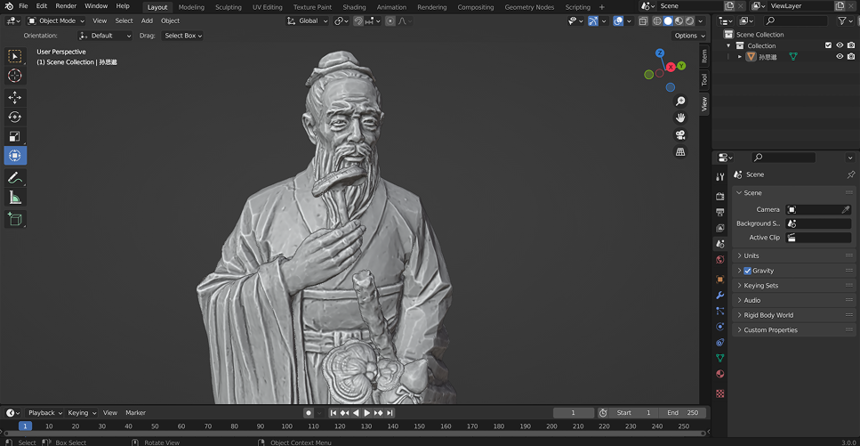Click the timeline Marker menu
Image resolution: width=860 pixels, height=446 pixels.
click(135, 413)
